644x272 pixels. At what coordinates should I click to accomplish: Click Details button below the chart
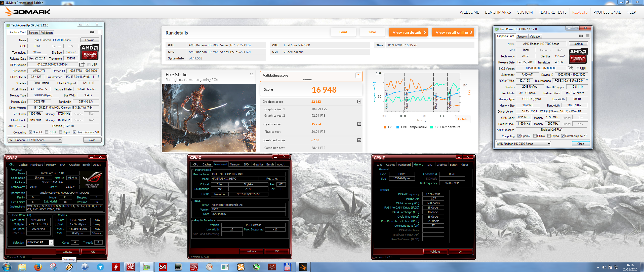462,119
